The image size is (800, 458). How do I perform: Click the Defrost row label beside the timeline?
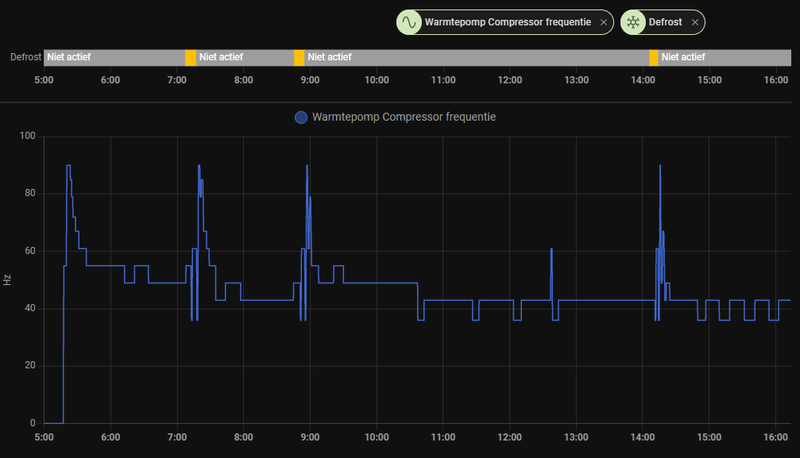pyautogui.click(x=26, y=57)
